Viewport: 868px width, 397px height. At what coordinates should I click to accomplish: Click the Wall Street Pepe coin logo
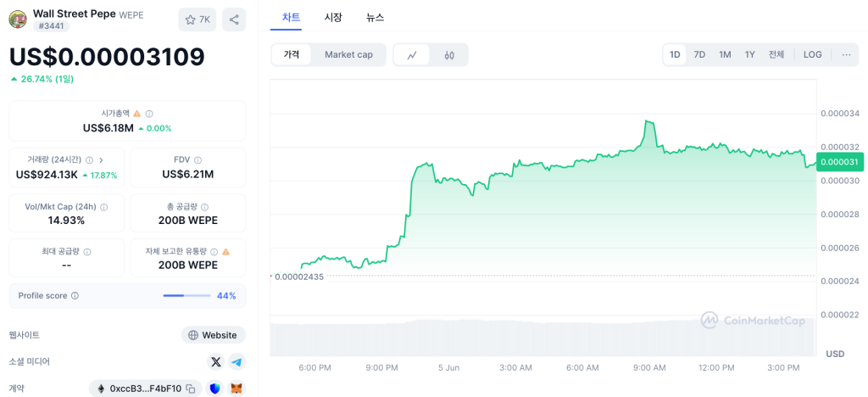19,20
